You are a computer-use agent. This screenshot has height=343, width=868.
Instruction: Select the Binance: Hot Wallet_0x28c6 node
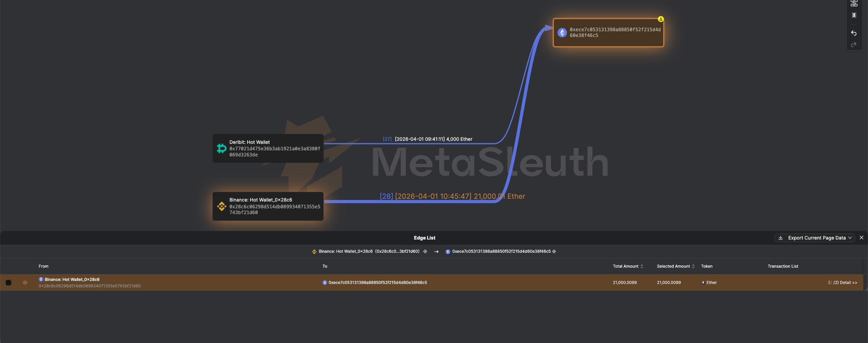[268, 206]
